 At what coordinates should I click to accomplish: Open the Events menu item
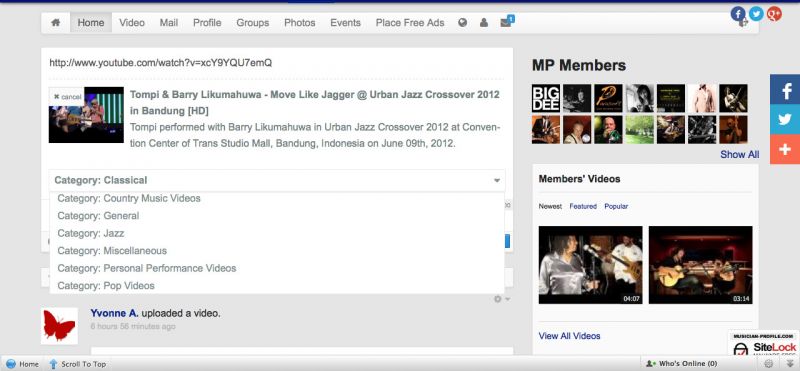click(x=345, y=22)
